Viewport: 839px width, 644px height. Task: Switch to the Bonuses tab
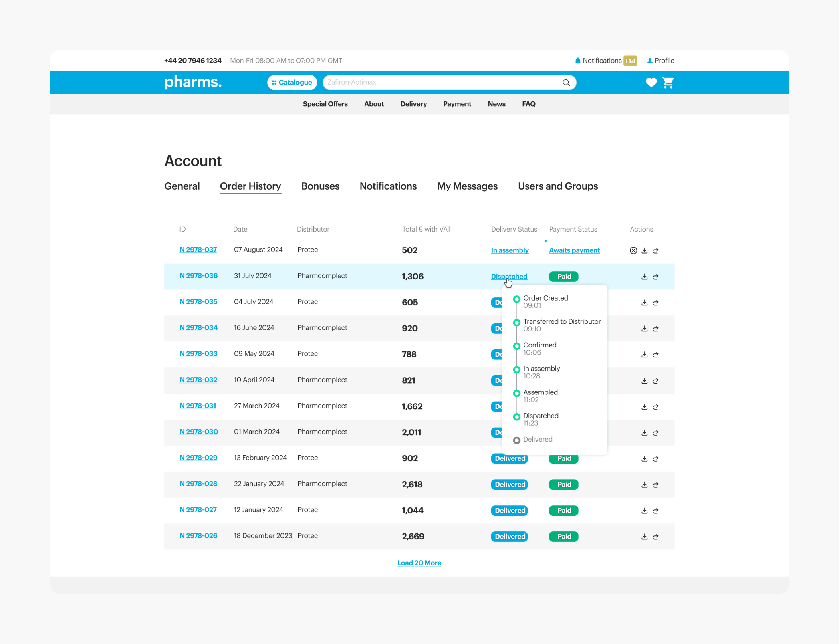click(x=320, y=186)
